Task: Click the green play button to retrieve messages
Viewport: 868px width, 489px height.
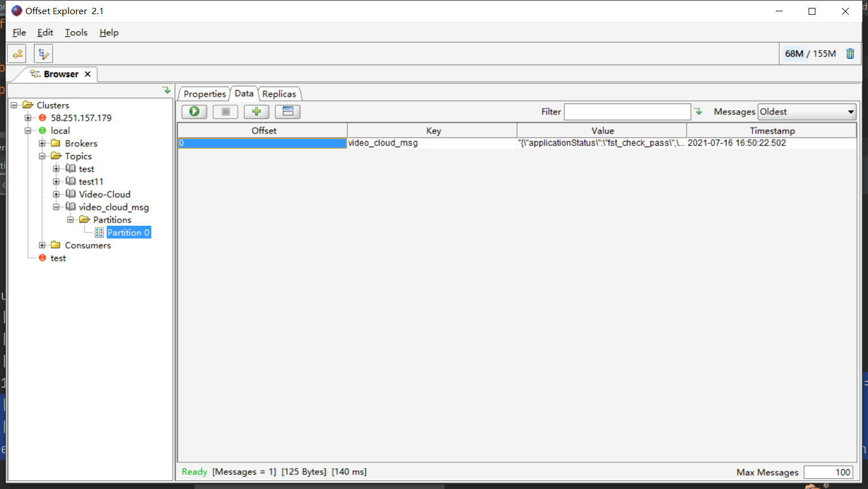Action: pyautogui.click(x=194, y=111)
